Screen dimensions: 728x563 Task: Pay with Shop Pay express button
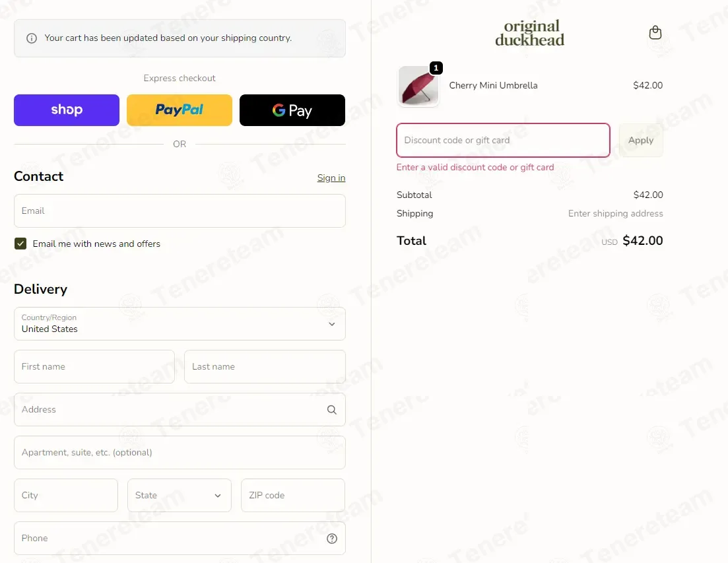click(67, 110)
